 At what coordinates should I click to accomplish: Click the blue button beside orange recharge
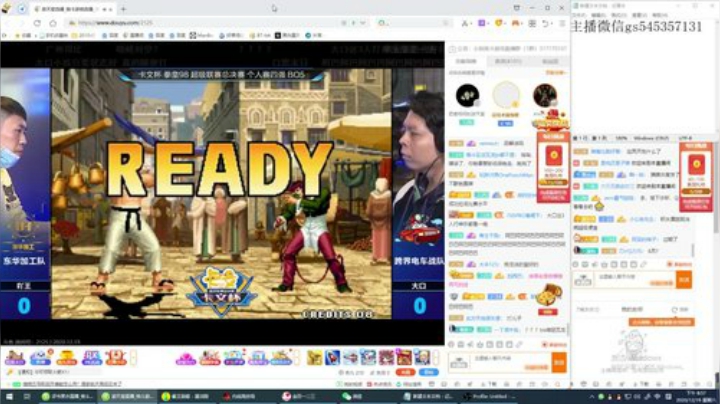(x=428, y=372)
